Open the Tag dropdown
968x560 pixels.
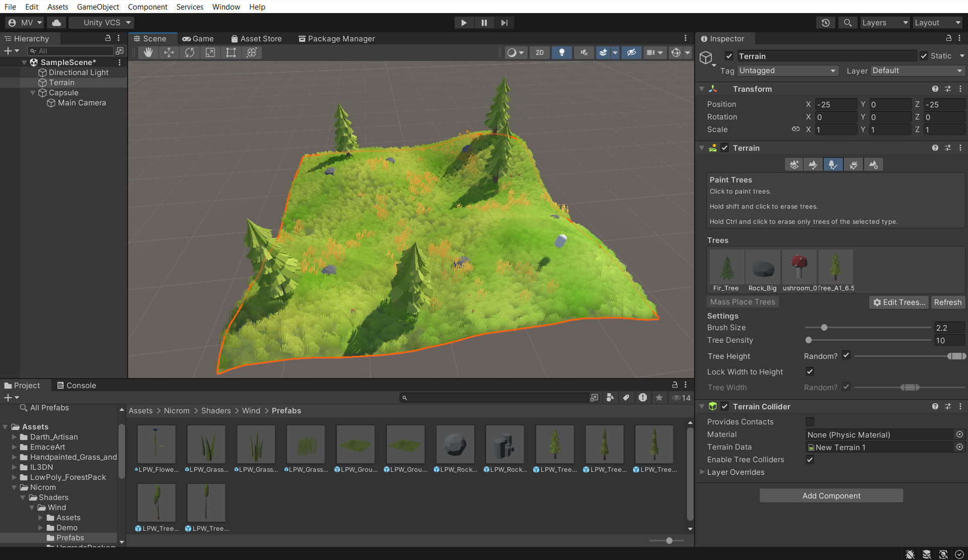click(787, 71)
